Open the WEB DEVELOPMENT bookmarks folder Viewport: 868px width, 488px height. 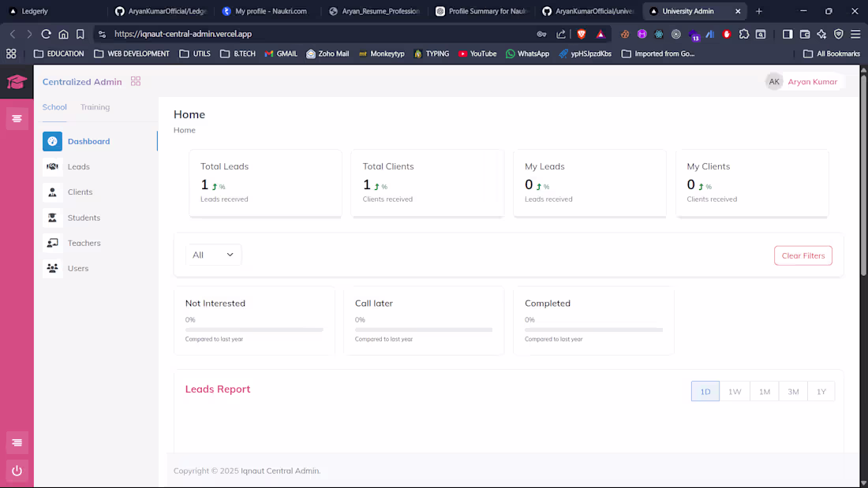[132, 54]
